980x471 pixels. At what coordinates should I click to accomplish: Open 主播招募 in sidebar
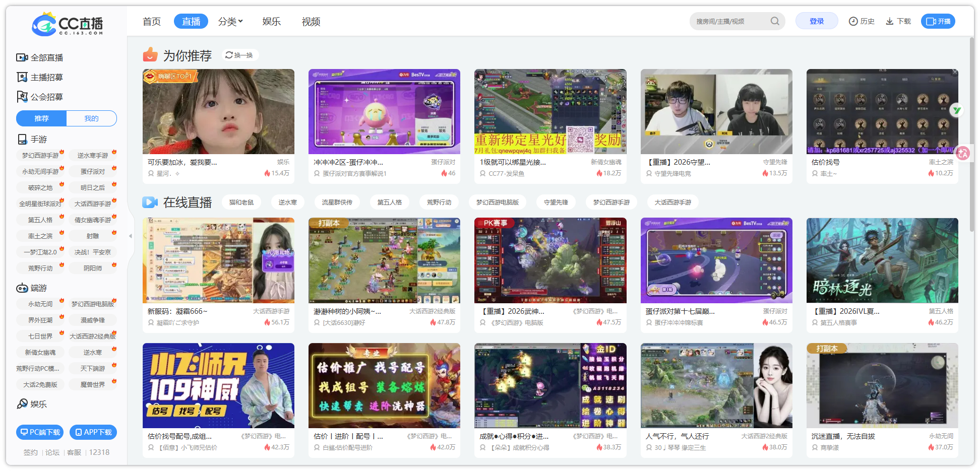coord(40,77)
